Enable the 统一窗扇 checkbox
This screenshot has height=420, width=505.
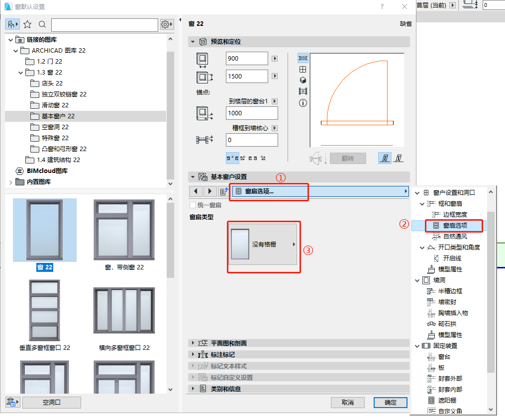click(194, 205)
